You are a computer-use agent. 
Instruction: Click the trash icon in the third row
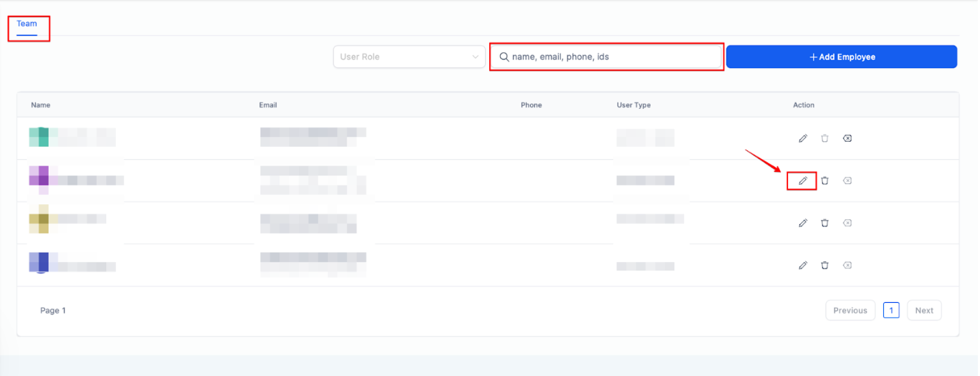point(825,223)
